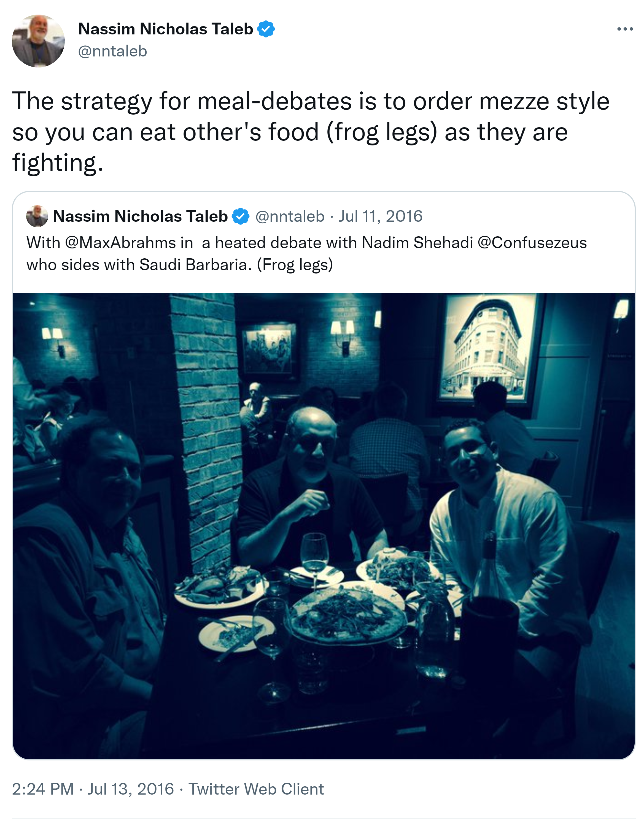
Task: Click the 2:24 PM Jul 13, 2016 timestamp
Action: (93, 789)
